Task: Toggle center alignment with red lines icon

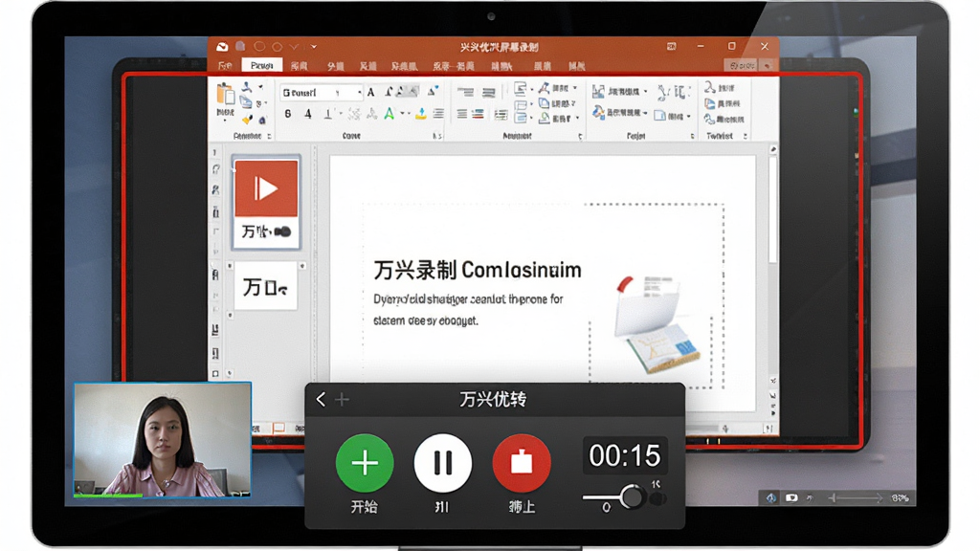Action: pyautogui.click(x=479, y=114)
